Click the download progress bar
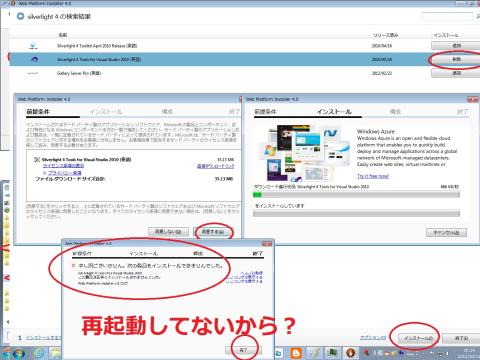This screenshot has height=360, width=480. point(356,194)
